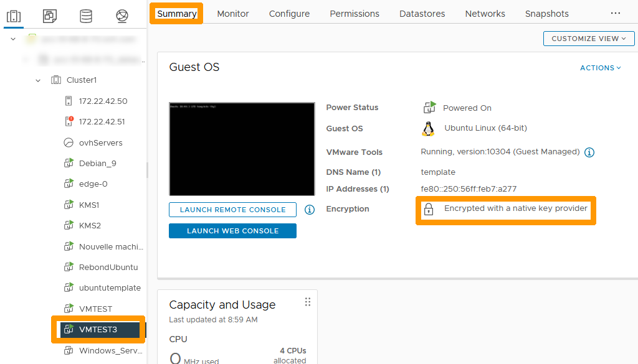638x364 pixels.
Task: Click the virtual machine console thumbnail preview
Action: pyautogui.click(x=242, y=149)
